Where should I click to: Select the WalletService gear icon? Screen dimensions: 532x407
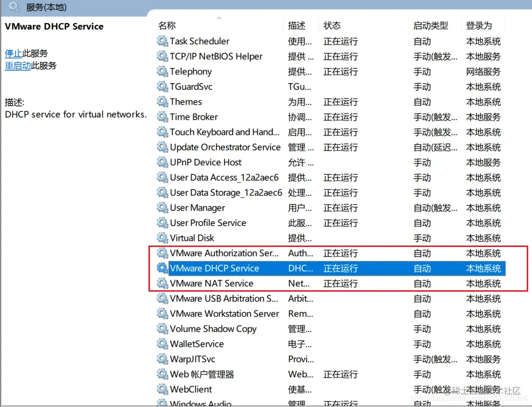click(162, 344)
